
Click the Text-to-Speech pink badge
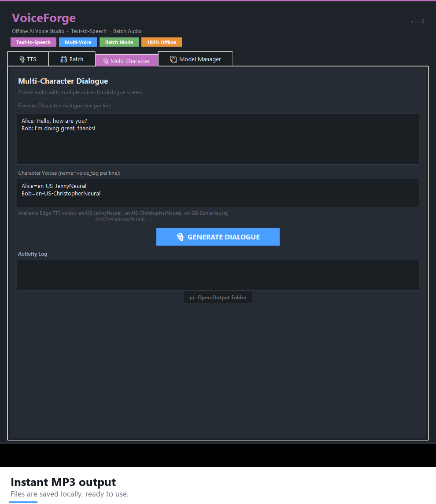point(33,42)
